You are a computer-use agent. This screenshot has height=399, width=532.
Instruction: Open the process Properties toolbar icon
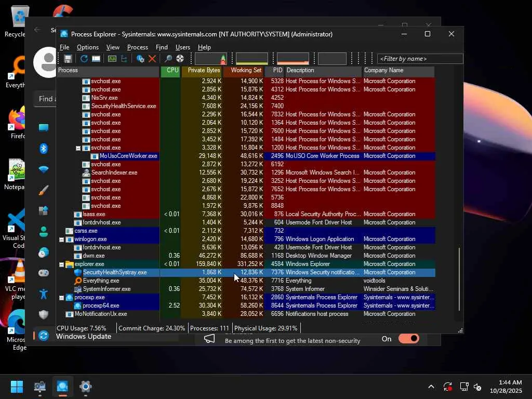click(140, 59)
